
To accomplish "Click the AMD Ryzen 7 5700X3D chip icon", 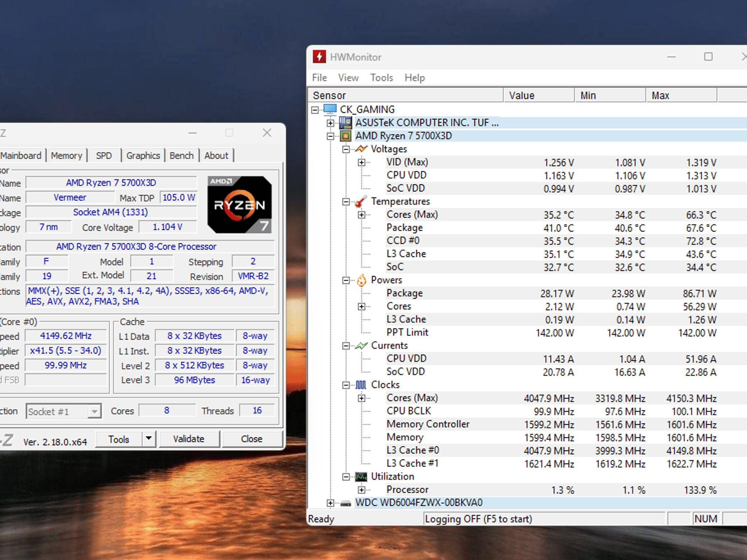I will [345, 136].
